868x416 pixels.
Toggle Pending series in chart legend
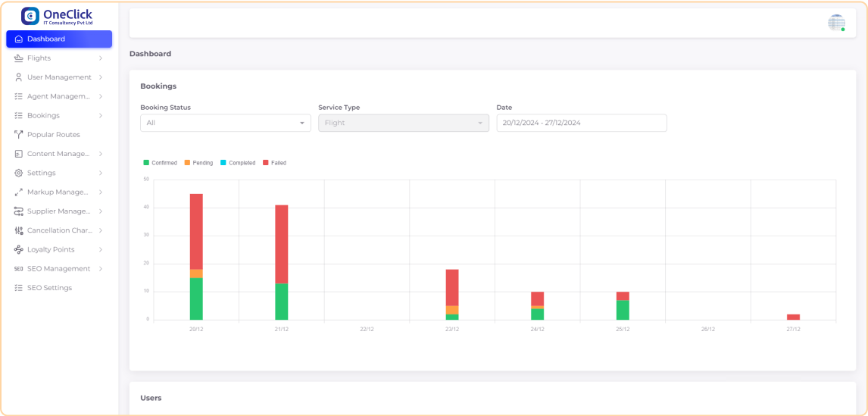(x=198, y=163)
